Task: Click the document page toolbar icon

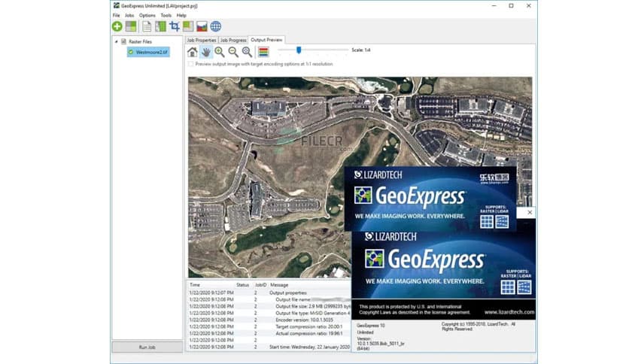Action: click(147, 26)
